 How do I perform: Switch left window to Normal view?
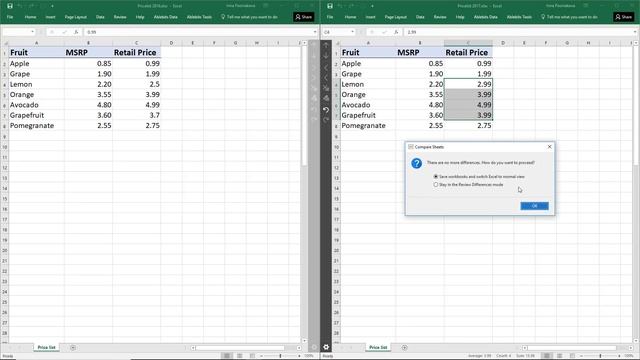(227, 356)
